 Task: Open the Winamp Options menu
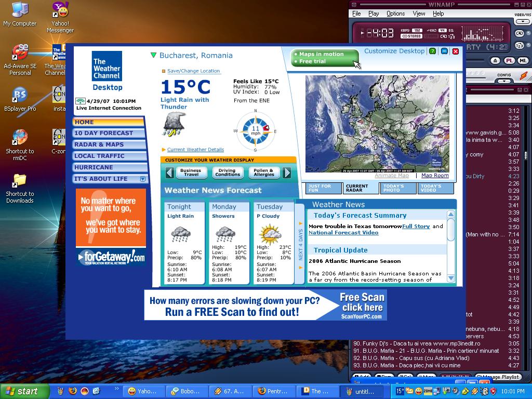tap(395, 14)
